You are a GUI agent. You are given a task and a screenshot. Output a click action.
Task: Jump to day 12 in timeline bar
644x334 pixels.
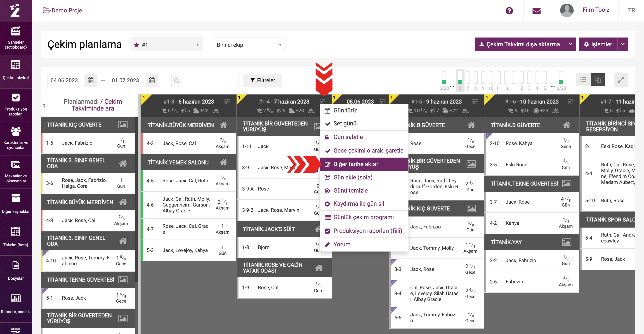(x=506, y=80)
